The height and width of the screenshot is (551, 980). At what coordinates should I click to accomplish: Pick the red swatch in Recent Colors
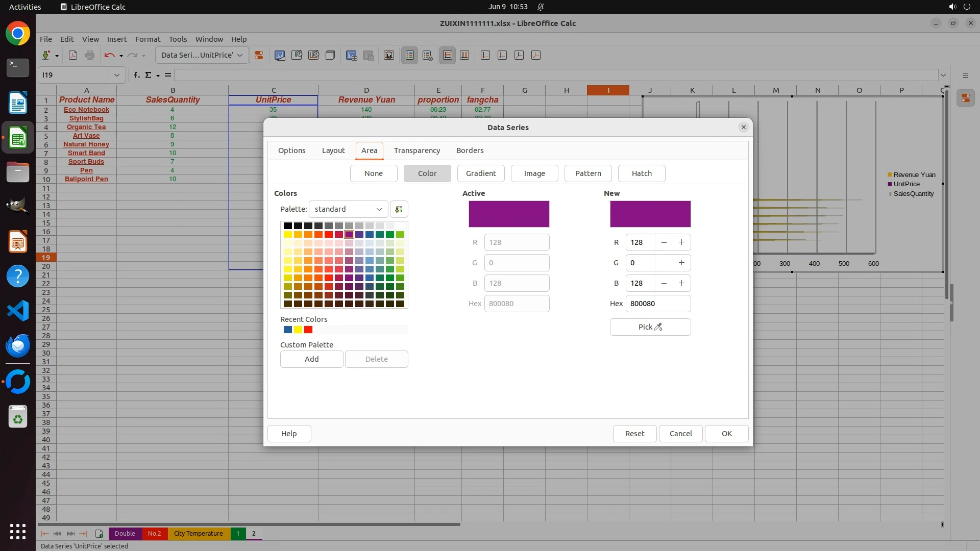308,330
